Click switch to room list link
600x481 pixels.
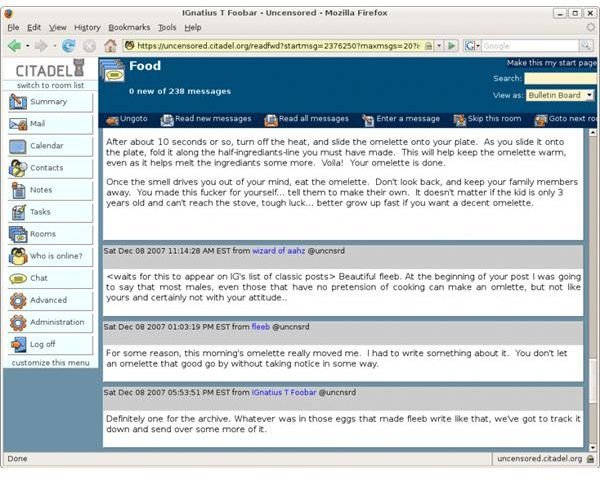50,85
